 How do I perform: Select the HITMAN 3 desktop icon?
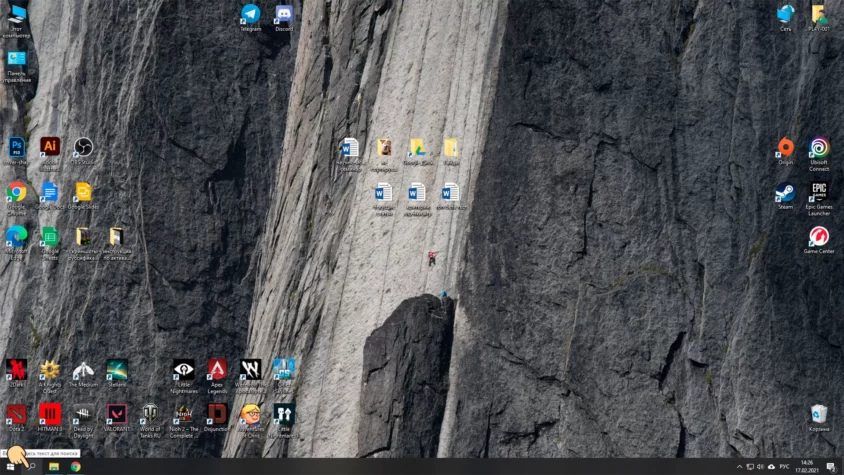pyautogui.click(x=50, y=413)
